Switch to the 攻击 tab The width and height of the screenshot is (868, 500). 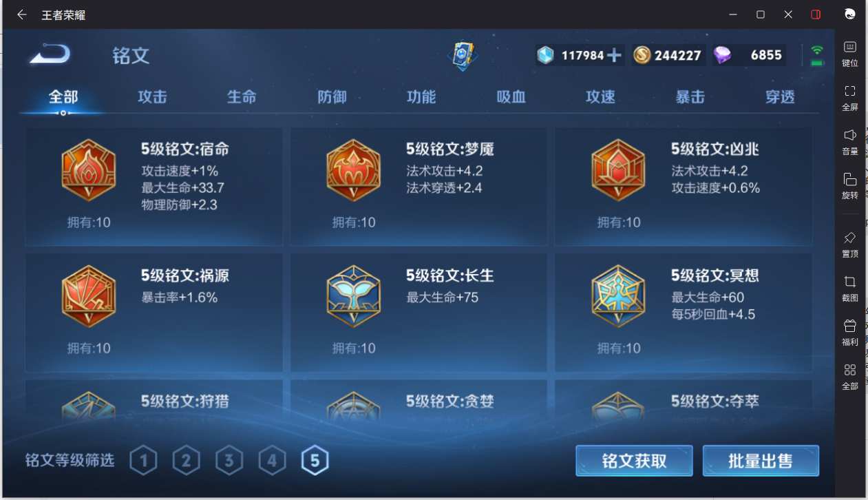click(x=152, y=97)
